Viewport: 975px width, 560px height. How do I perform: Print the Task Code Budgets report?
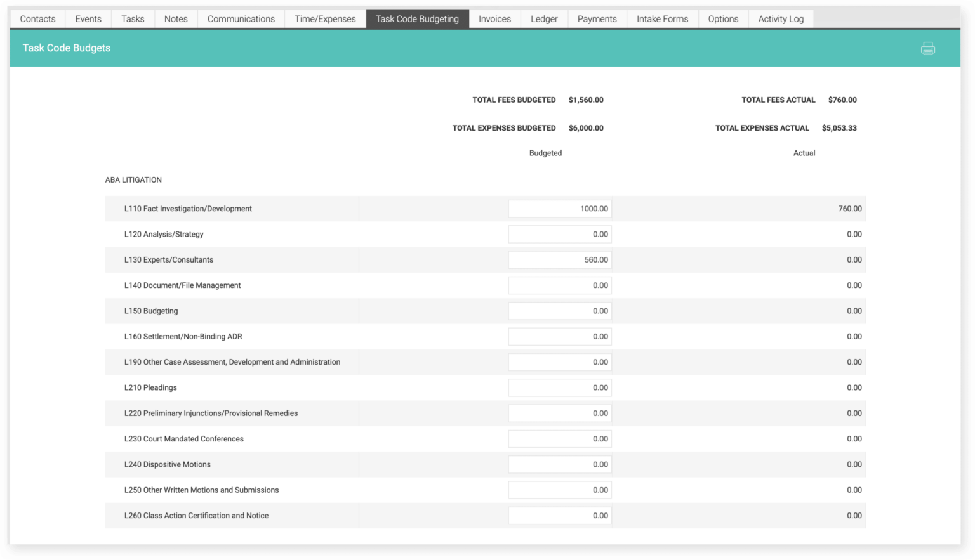[928, 48]
